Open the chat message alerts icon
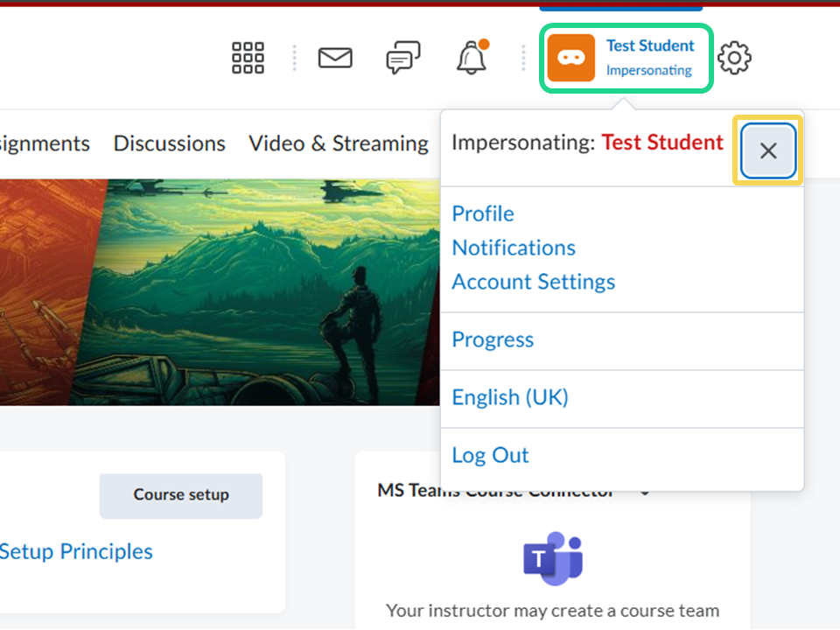Viewport: 840px width, 630px height. click(402, 58)
